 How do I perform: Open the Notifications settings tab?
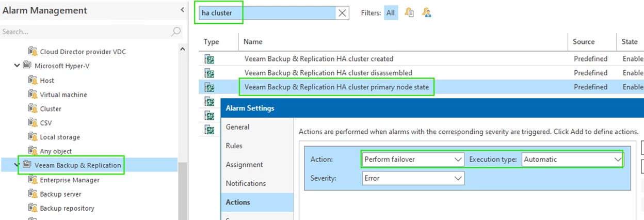(x=246, y=183)
